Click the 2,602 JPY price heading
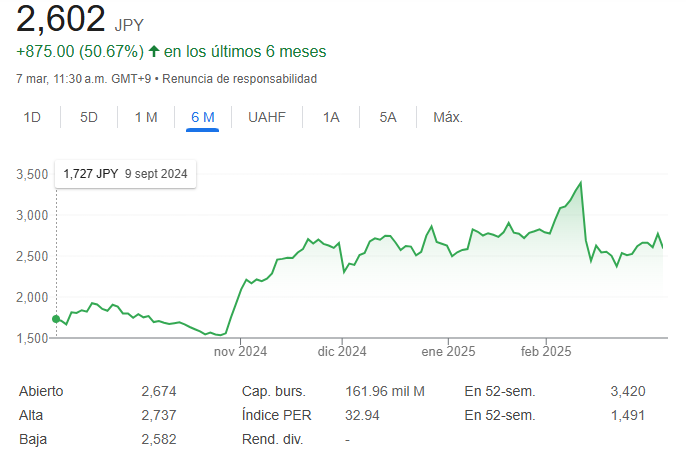Viewport: 686px width, 463px height. coord(80,19)
